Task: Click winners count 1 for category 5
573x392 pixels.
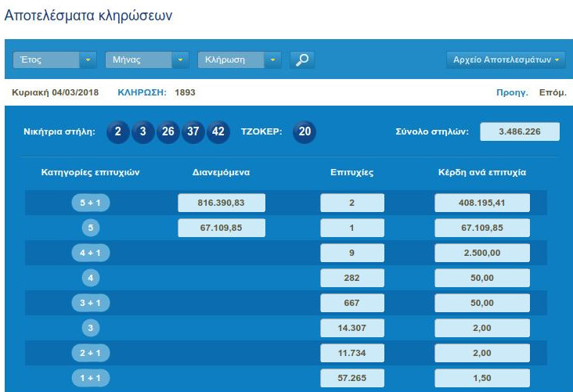Action: point(352,228)
